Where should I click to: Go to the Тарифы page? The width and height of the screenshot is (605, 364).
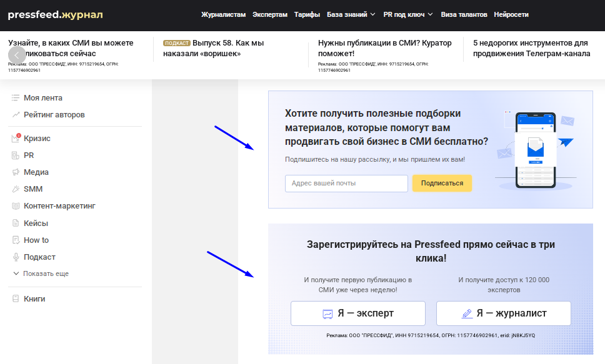pos(307,14)
